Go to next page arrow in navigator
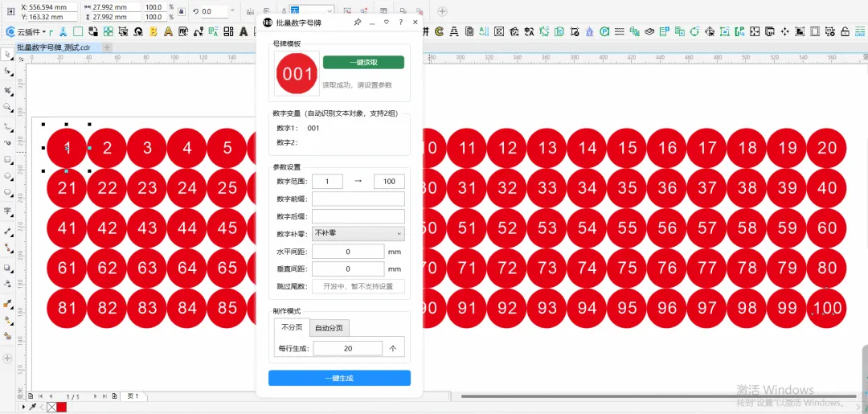This screenshot has height=414, width=868. pos(95,396)
